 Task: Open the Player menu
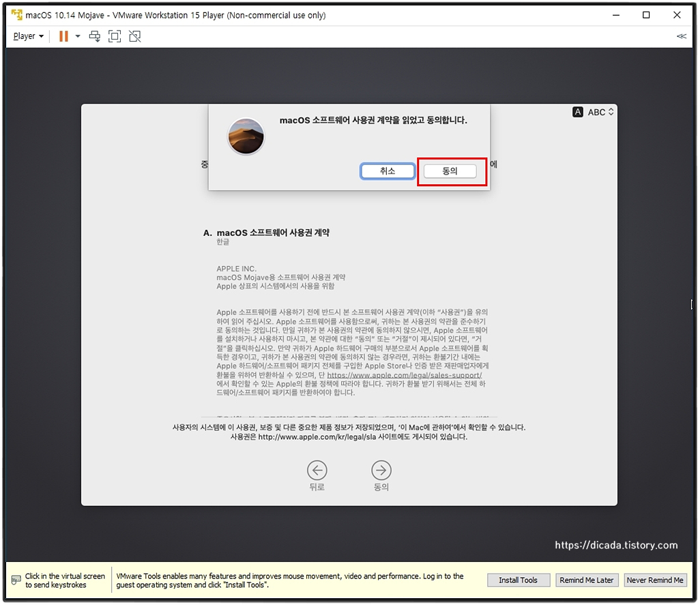(28, 36)
